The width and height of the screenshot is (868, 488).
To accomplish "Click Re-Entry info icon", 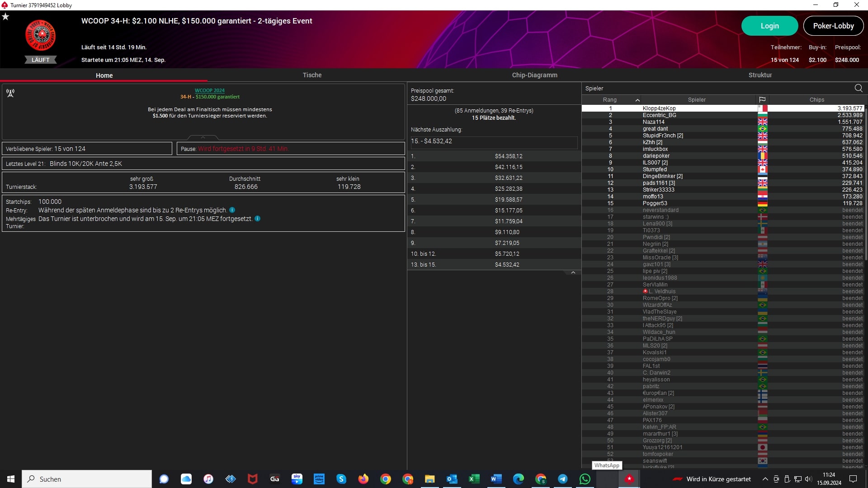I will (232, 210).
